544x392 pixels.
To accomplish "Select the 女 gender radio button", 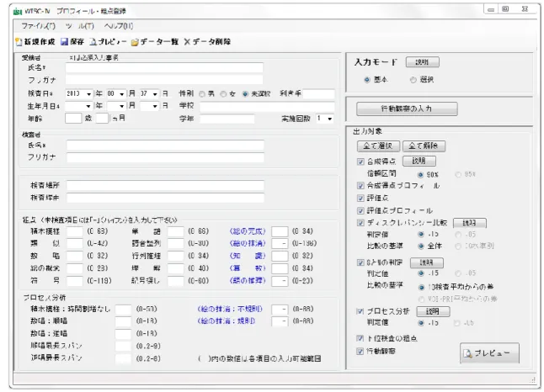I will coord(223,94).
